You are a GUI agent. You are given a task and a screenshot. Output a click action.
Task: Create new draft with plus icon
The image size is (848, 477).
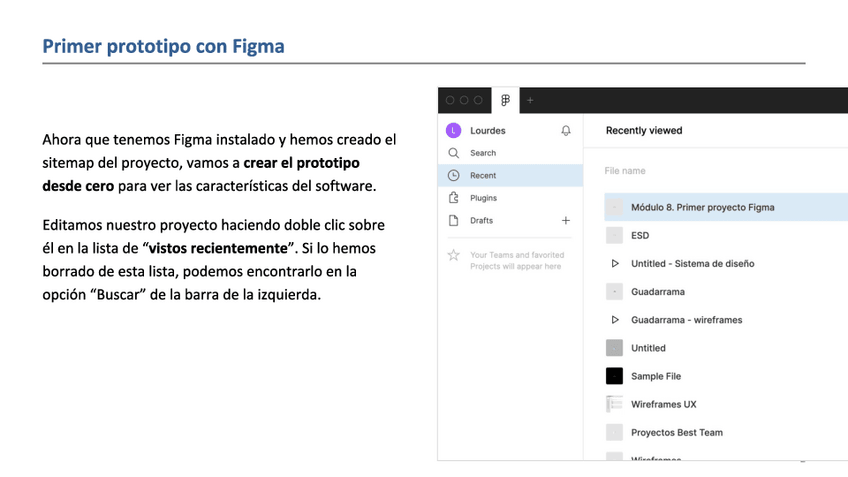pyautogui.click(x=566, y=220)
